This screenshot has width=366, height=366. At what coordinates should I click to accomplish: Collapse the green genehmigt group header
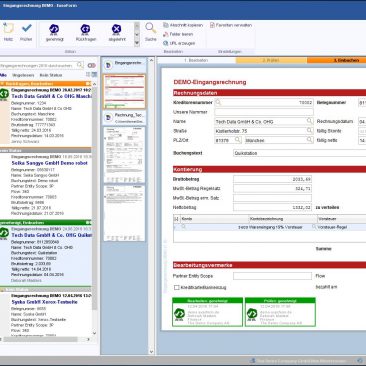coord(46,222)
